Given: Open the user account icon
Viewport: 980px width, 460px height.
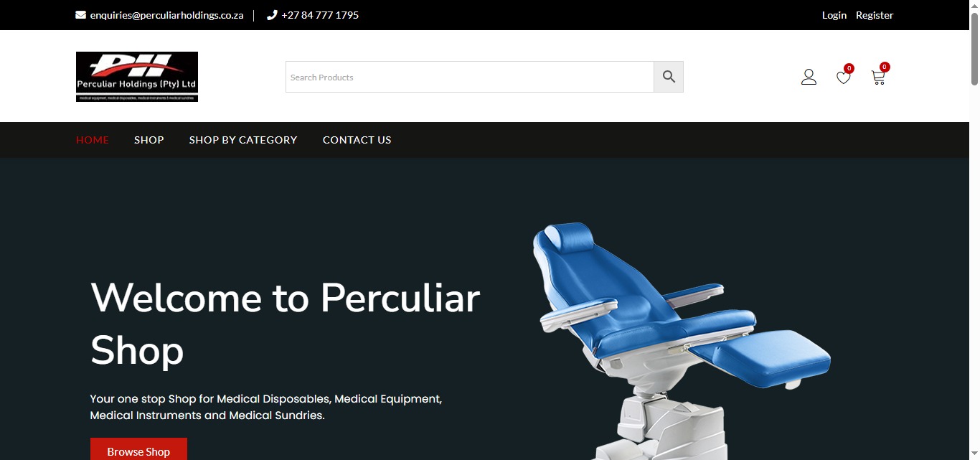Looking at the screenshot, I should pyautogui.click(x=809, y=77).
